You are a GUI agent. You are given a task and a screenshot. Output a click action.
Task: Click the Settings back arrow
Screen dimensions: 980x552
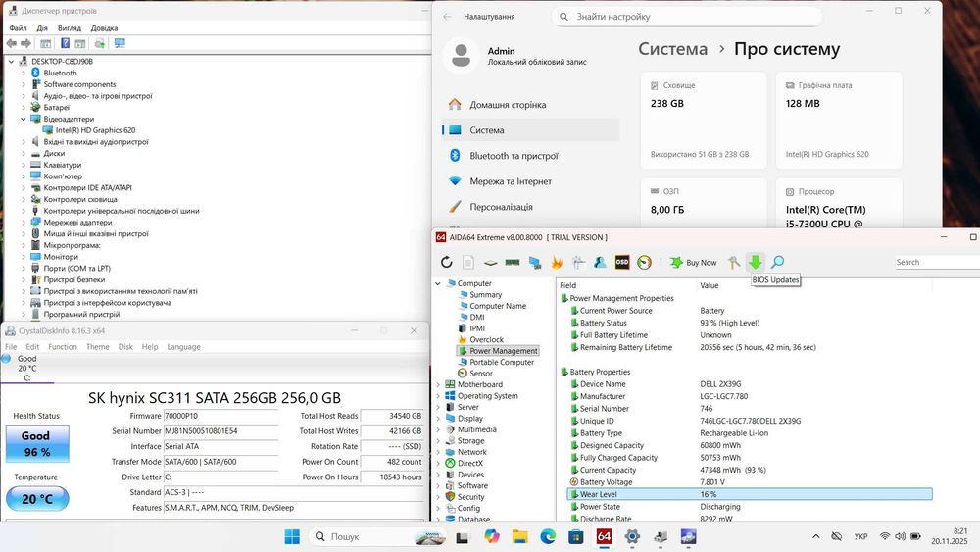click(x=447, y=17)
